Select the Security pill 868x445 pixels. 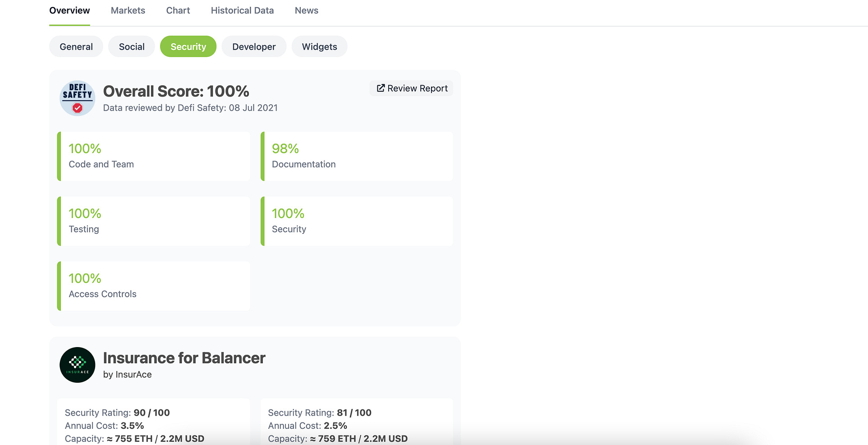[188, 46]
